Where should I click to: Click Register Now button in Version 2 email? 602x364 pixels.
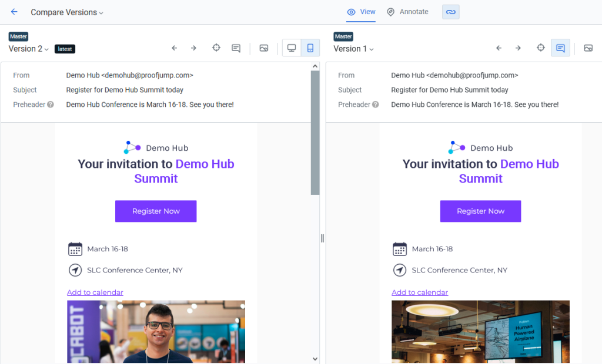[156, 211]
